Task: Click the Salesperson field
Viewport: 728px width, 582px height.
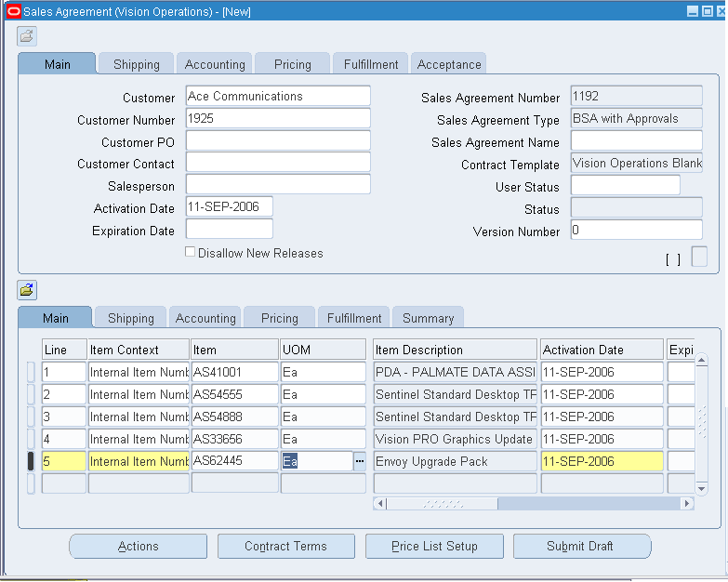Action: pyautogui.click(x=278, y=185)
